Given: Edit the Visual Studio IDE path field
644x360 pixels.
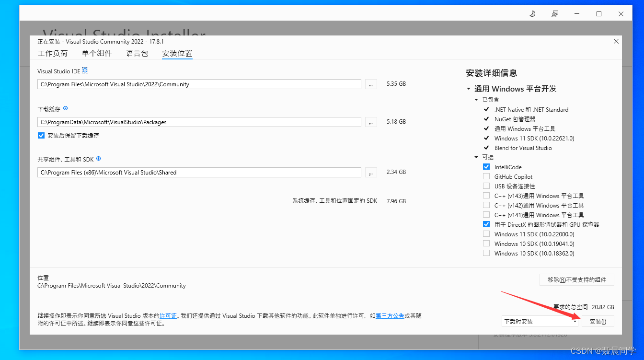Looking at the screenshot, I should tap(199, 84).
